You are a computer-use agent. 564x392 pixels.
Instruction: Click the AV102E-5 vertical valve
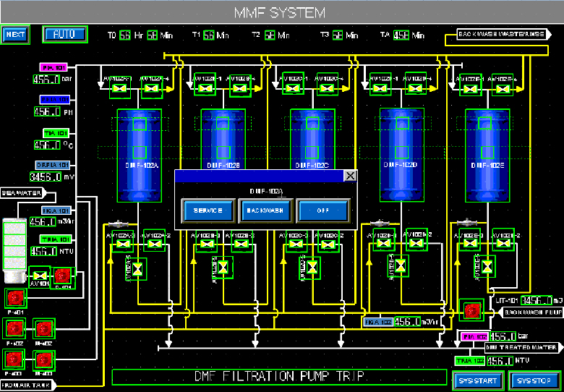point(487,266)
